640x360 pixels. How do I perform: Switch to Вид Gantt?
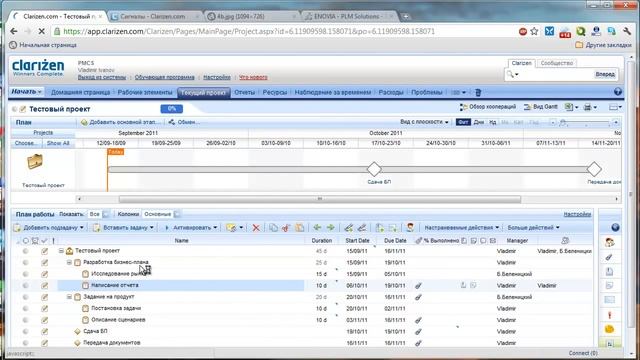[541, 107]
